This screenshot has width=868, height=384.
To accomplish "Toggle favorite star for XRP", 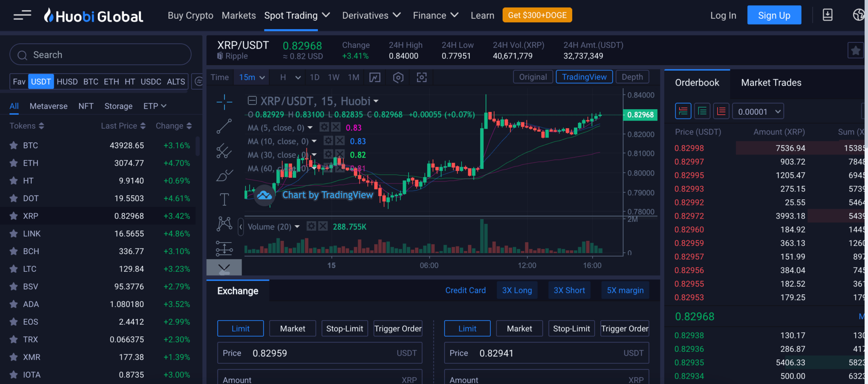I will [14, 216].
